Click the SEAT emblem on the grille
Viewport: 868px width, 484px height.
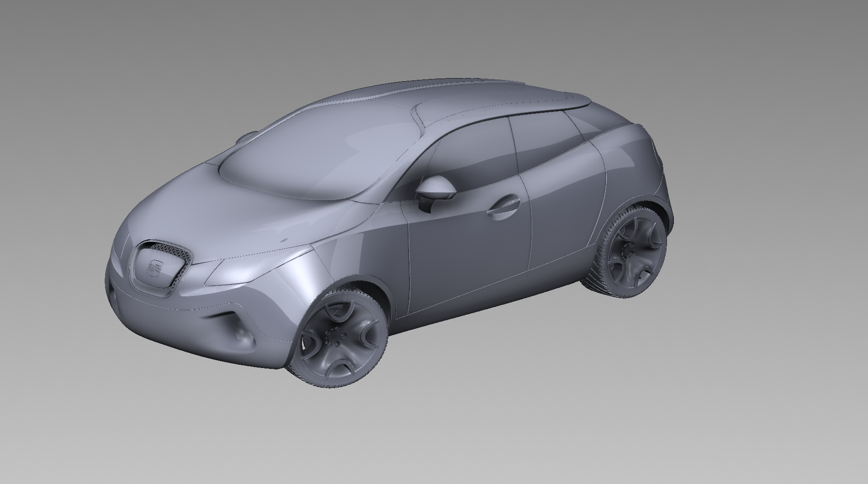(x=155, y=268)
